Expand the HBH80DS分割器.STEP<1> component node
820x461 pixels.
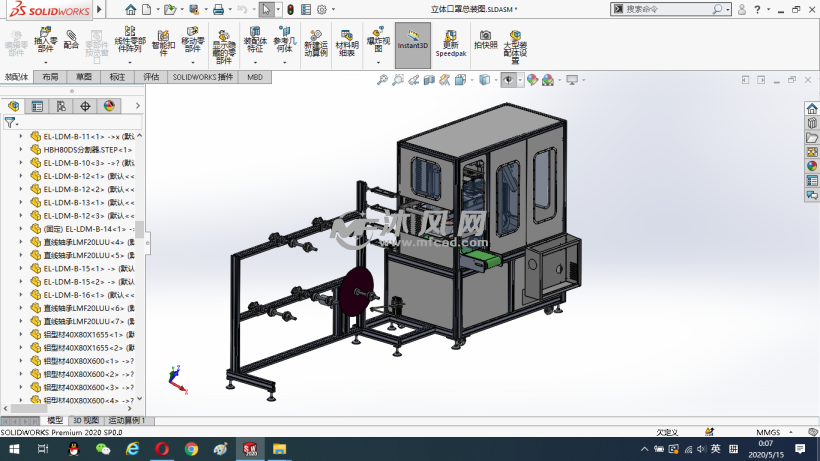pyautogui.click(x=21, y=149)
